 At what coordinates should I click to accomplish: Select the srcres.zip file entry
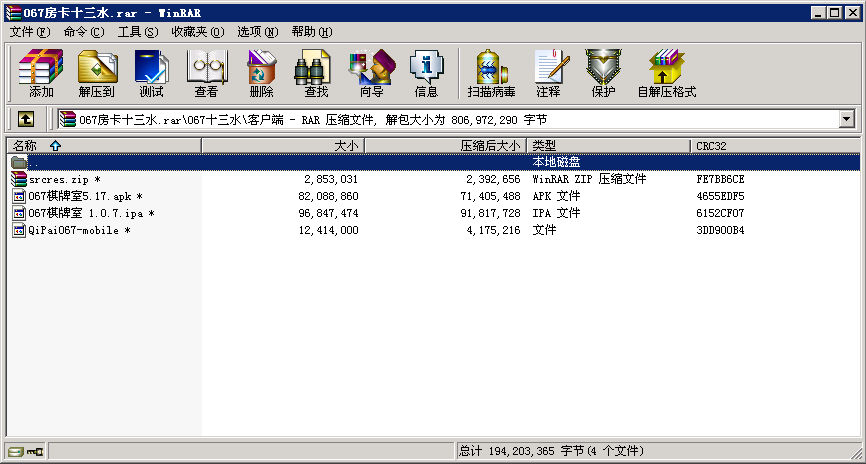point(58,179)
